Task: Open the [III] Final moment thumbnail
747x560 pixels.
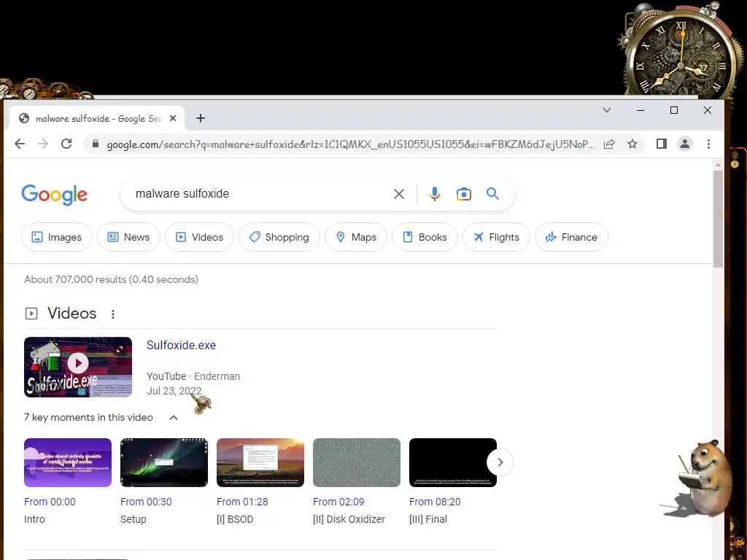Action: pyautogui.click(x=452, y=462)
